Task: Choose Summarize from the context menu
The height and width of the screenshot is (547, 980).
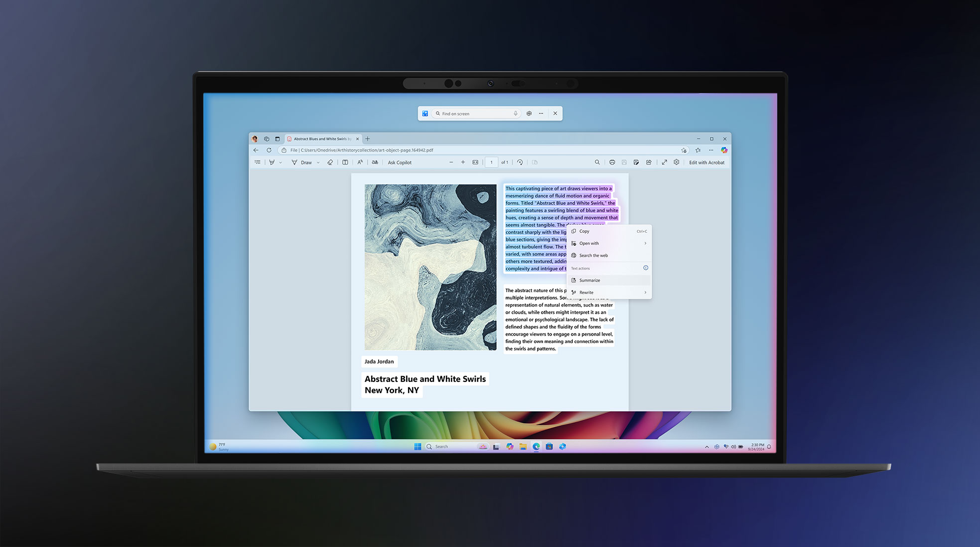Action: (589, 280)
